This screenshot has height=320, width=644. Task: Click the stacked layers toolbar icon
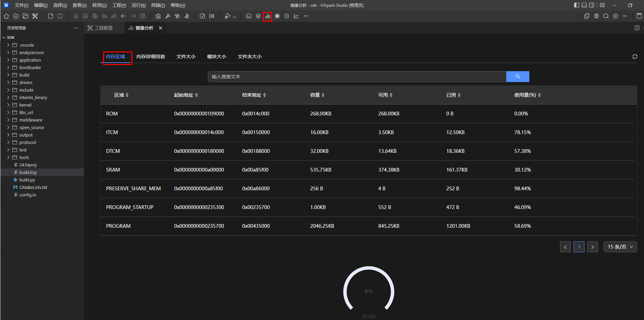(x=258, y=16)
